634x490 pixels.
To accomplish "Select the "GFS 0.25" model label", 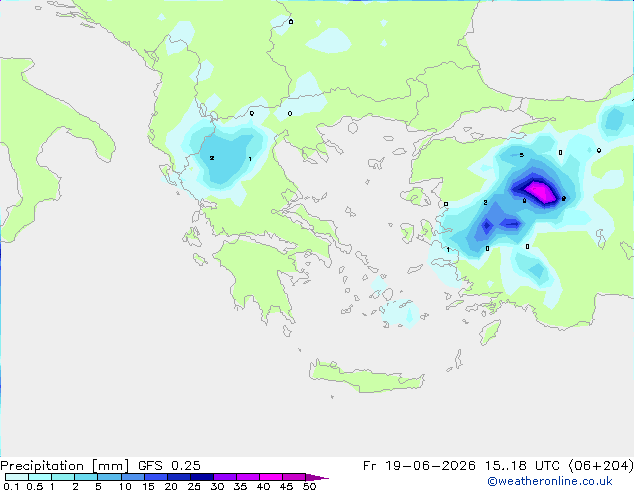I will 169,466.
